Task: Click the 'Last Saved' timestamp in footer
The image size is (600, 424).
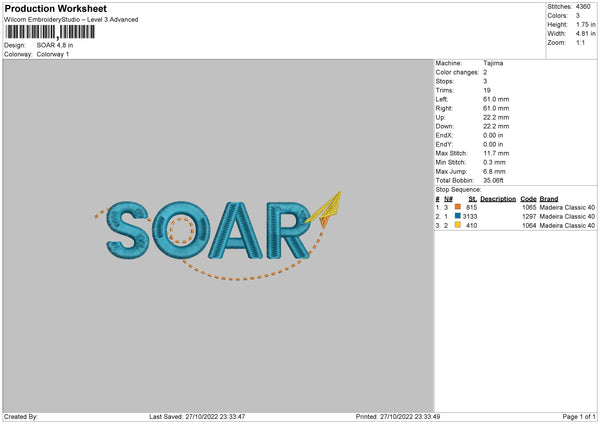Action: 197,417
